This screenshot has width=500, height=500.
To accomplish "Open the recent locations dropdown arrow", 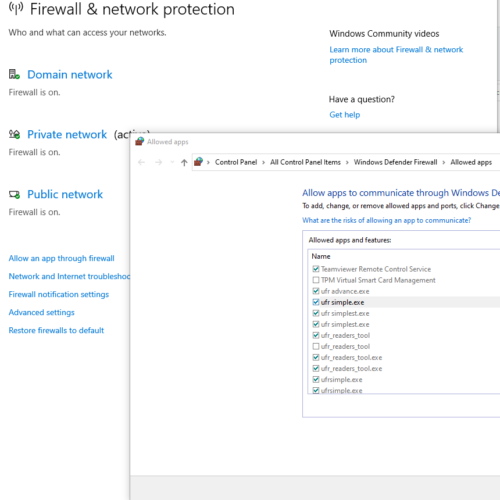I will [x=172, y=162].
